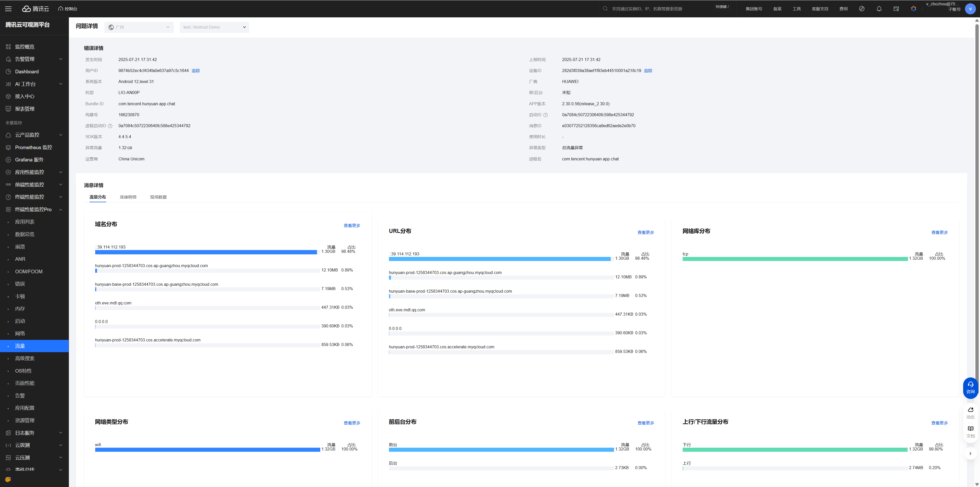980x487 pixels.
Task: Click 追踪 link next to 用户ID
Action: (195, 70)
